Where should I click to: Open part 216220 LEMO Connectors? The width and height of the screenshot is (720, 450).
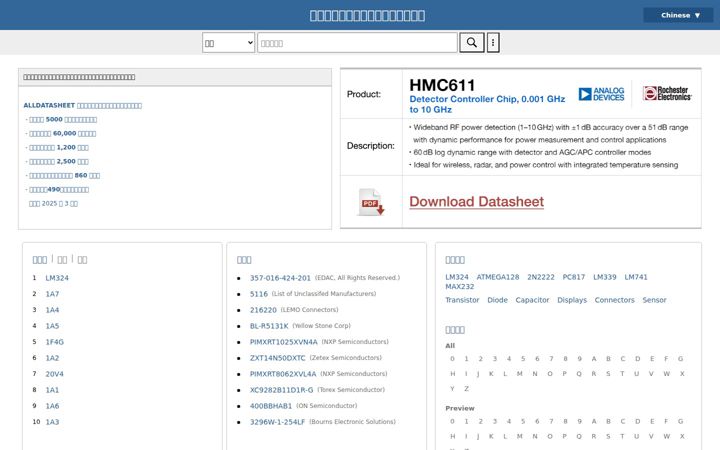263,310
